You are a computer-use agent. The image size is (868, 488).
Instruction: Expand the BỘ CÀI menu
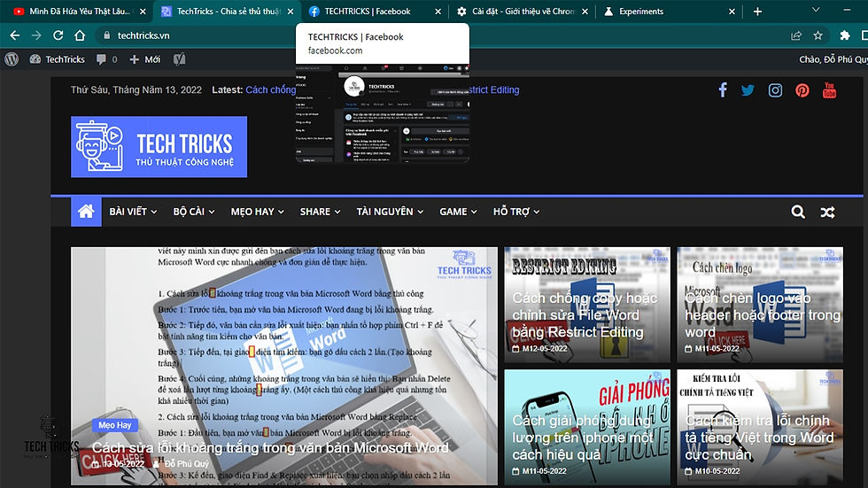click(194, 212)
